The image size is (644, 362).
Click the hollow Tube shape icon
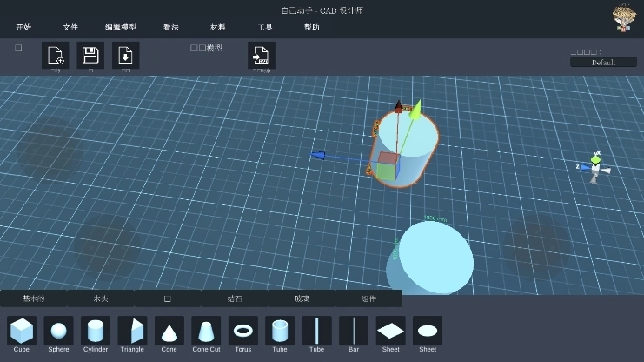(280, 331)
